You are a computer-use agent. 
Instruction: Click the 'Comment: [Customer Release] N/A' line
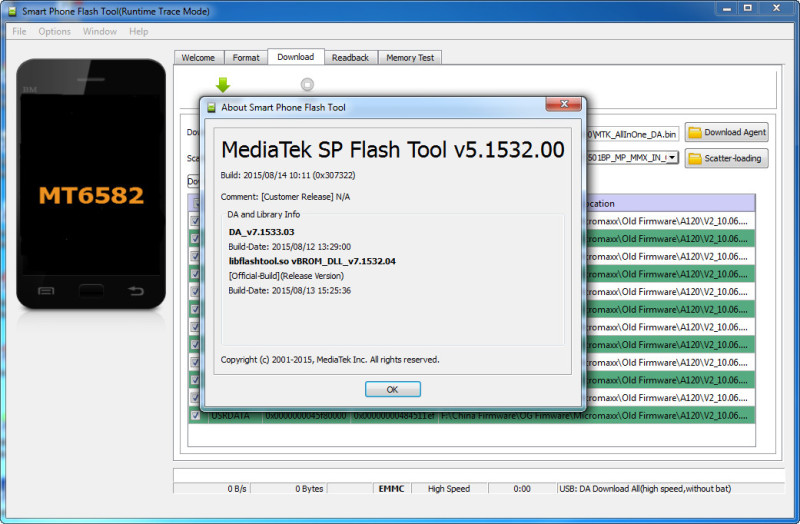285,197
